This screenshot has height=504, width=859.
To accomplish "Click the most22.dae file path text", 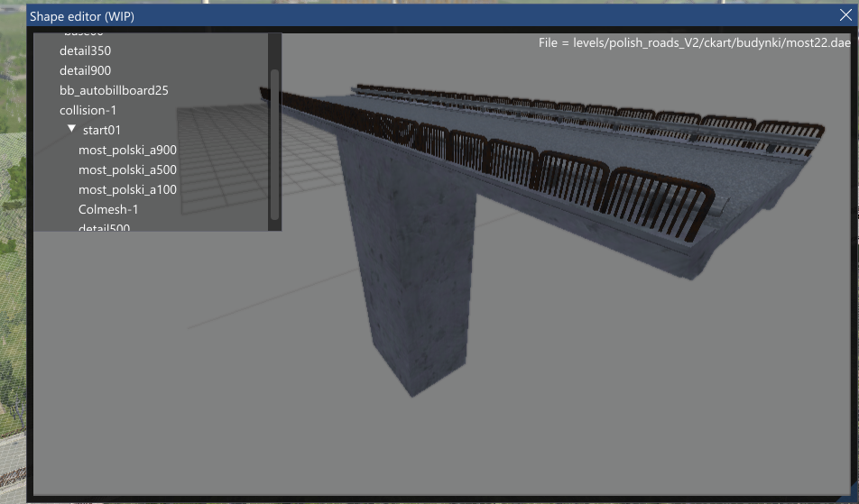I will (x=694, y=42).
